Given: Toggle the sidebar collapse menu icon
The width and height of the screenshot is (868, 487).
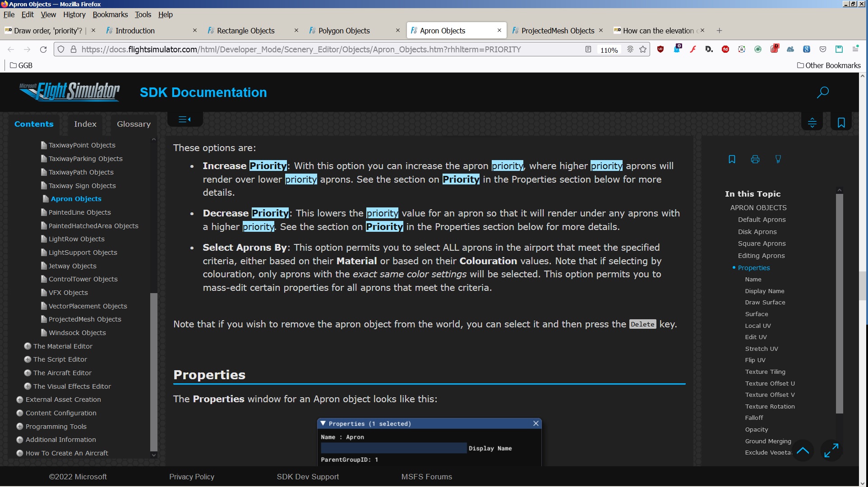Looking at the screenshot, I should [x=185, y=119].
